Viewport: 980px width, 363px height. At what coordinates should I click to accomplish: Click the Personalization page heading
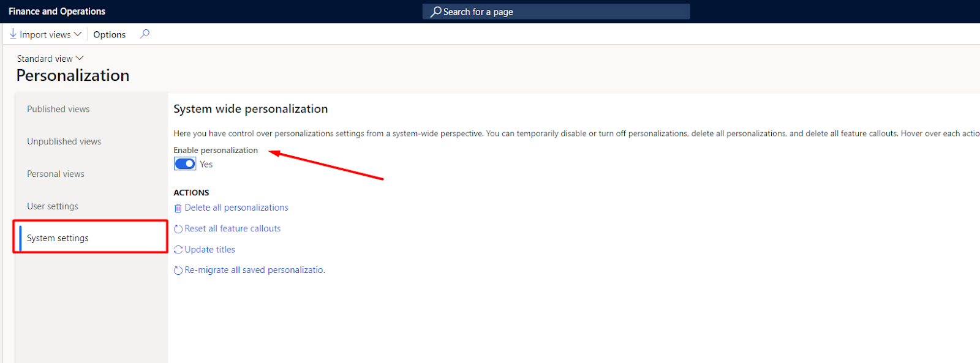pyautogui.click(x=73, y=75)
